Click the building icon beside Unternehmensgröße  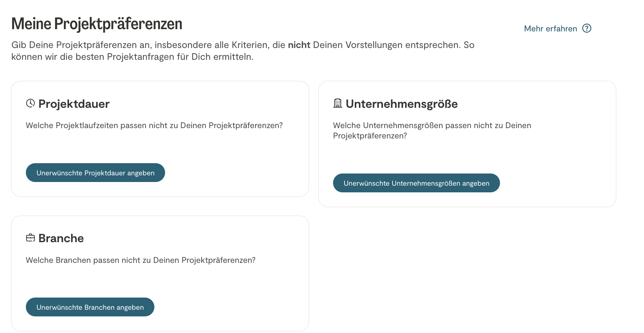point(338,103)
